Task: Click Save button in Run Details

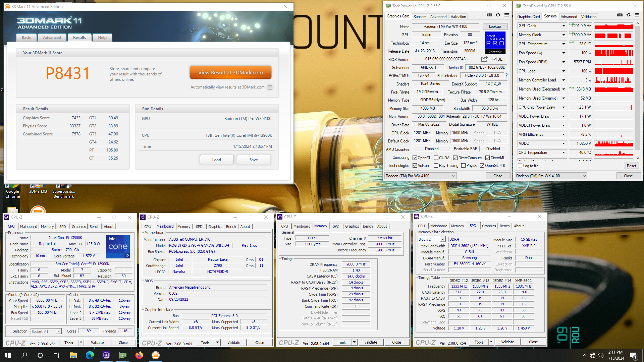Action: 254,160
